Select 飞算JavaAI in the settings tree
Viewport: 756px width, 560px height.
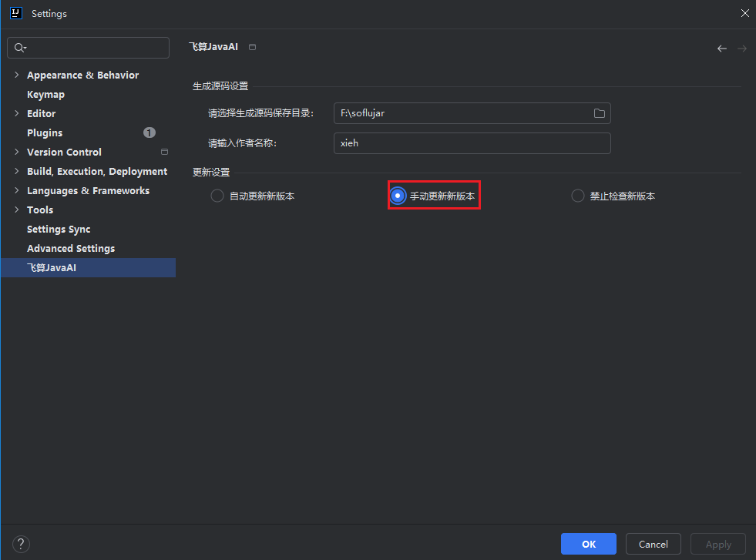(88, 267)
